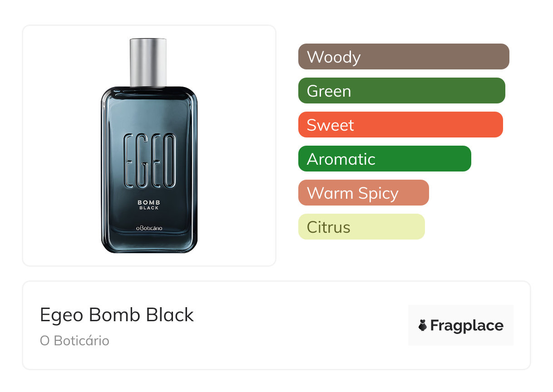Click the embossed EGEO lettering on the bottle

pos(149,161)
